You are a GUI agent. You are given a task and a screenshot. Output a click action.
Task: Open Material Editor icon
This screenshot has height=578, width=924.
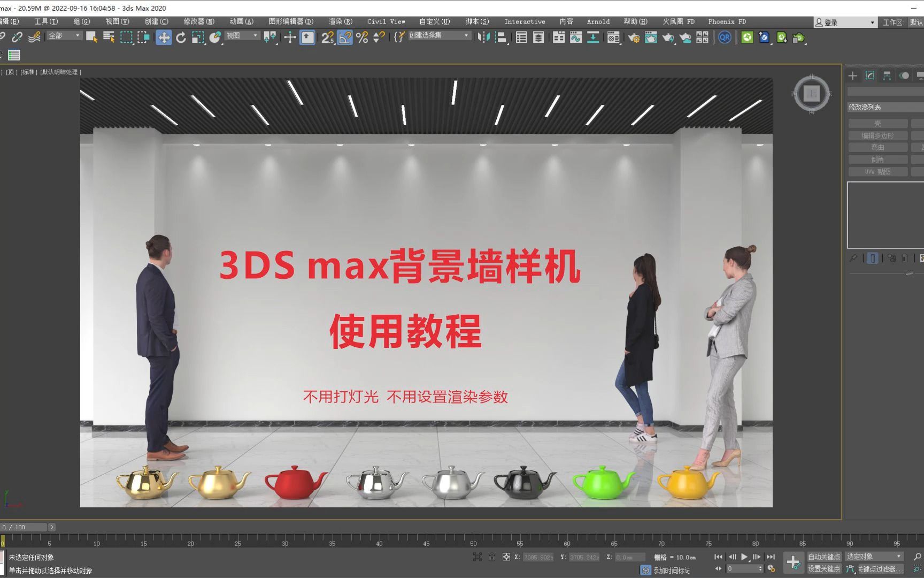(x=613, y=37)
